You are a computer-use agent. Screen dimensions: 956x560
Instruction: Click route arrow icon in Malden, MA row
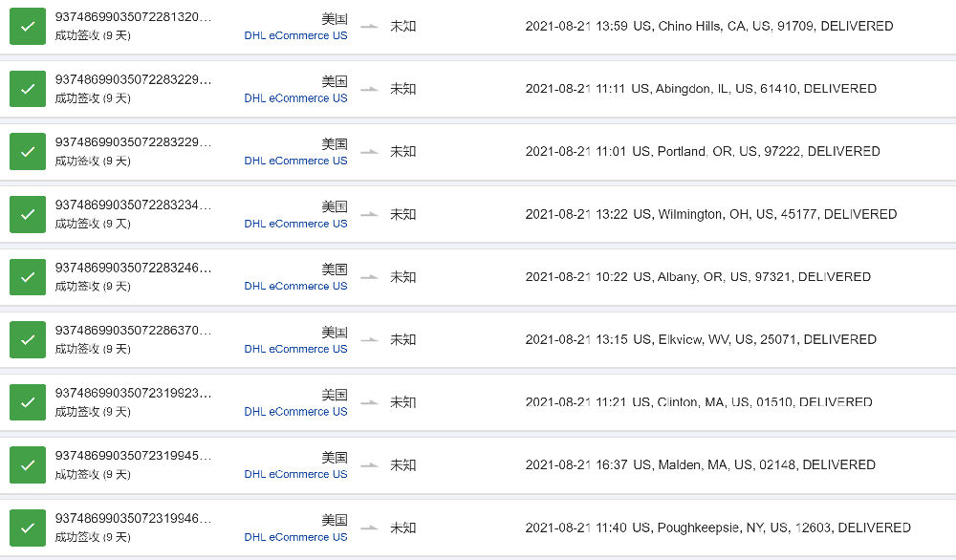(369, 465)
